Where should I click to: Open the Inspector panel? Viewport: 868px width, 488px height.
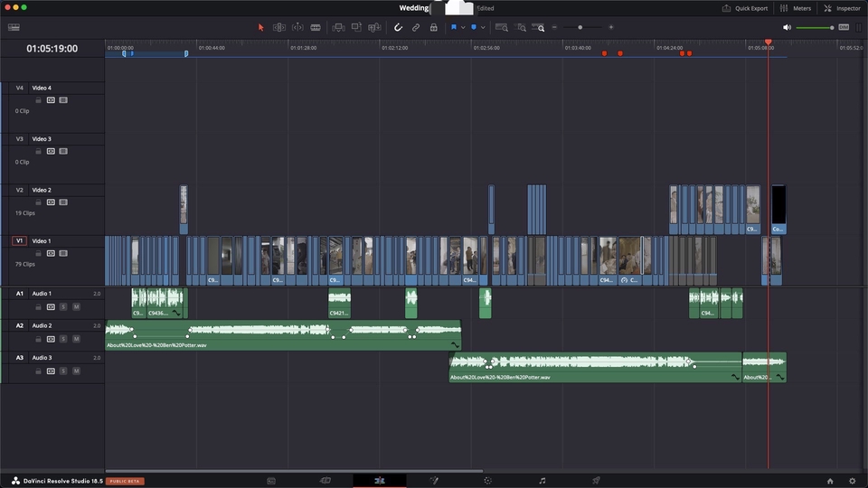(x=842, y=8)
